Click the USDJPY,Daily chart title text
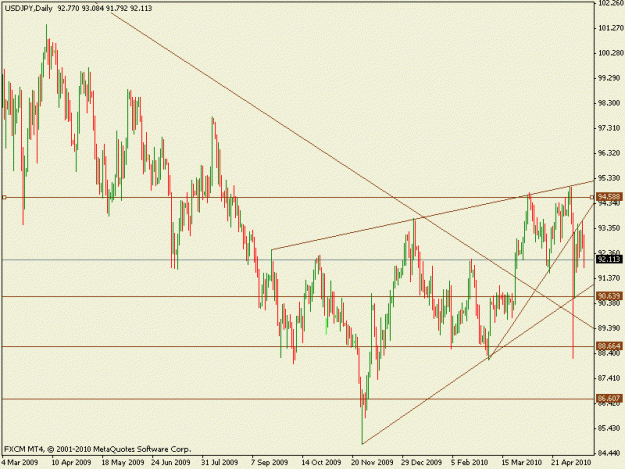Viewport: 625px width, 469px height. [x=28, y=8]
